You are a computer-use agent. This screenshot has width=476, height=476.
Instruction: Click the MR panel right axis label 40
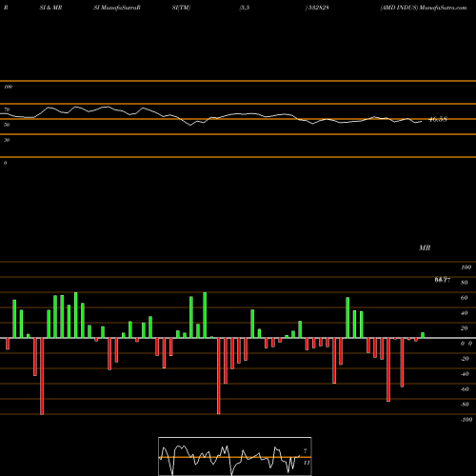[x=465, y=313]
